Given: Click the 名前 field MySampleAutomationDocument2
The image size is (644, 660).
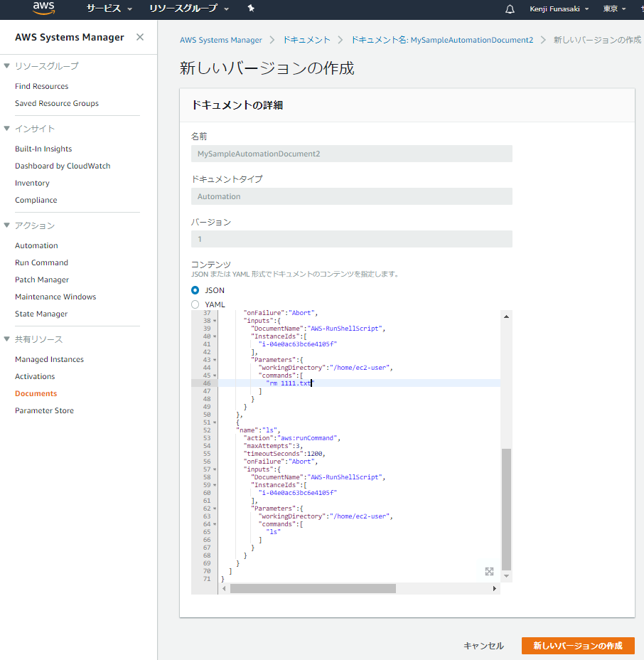Looking at the screenshot, I should point(352,154).
